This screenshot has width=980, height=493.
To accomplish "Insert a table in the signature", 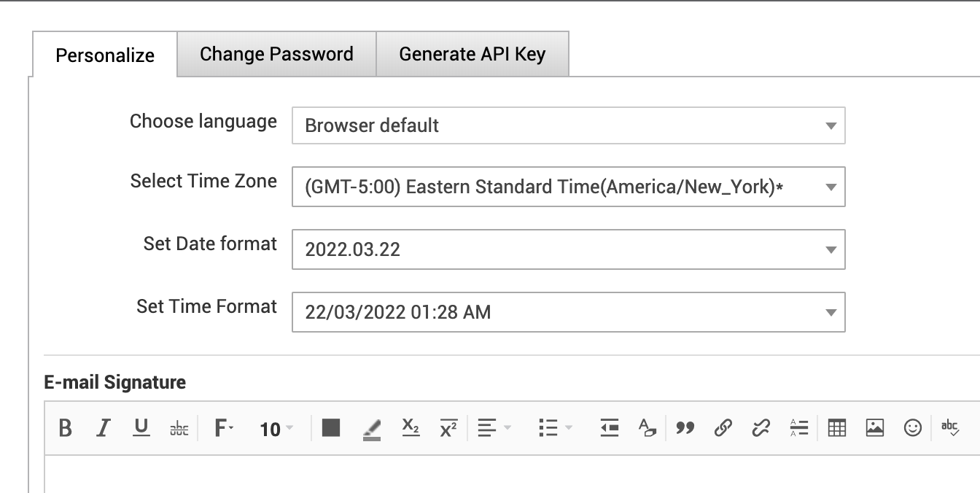I will (837, 428).
